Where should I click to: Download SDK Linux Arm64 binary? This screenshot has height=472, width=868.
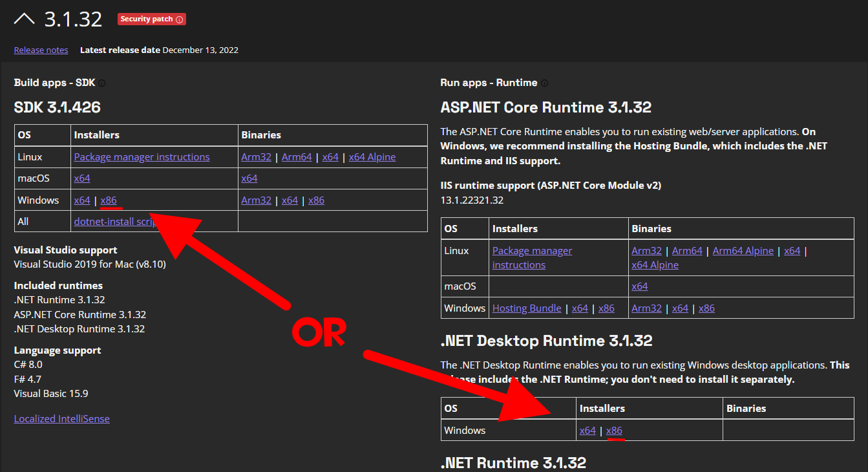297,156
